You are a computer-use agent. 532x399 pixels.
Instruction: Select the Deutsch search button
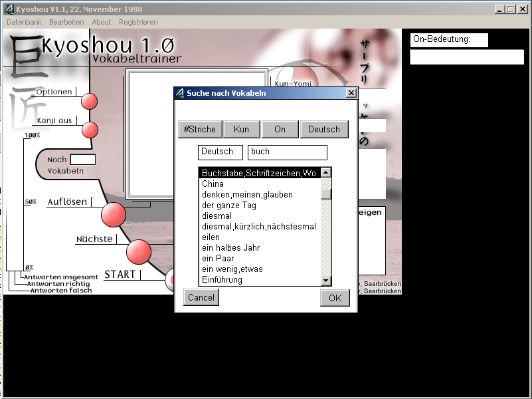click(324, 129)
